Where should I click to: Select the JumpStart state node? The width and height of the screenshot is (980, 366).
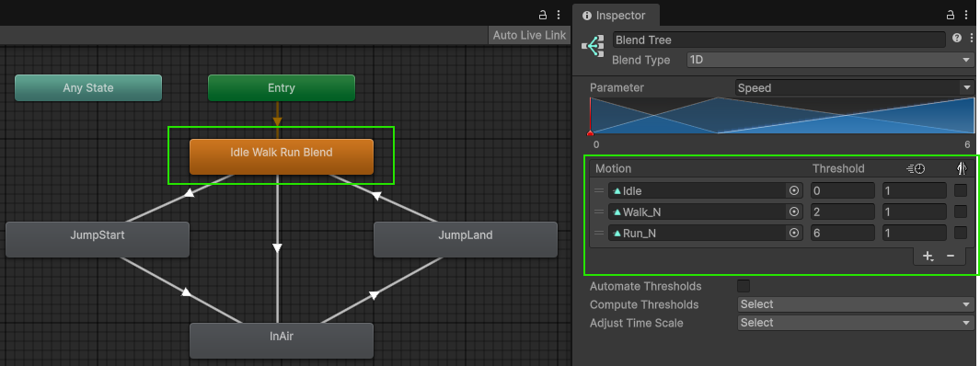[98, 239]
